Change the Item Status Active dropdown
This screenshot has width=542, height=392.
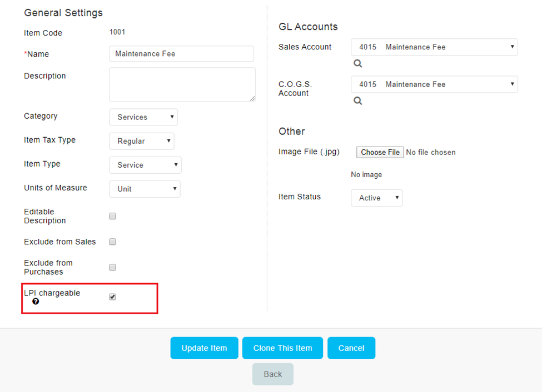pos(377,198)
